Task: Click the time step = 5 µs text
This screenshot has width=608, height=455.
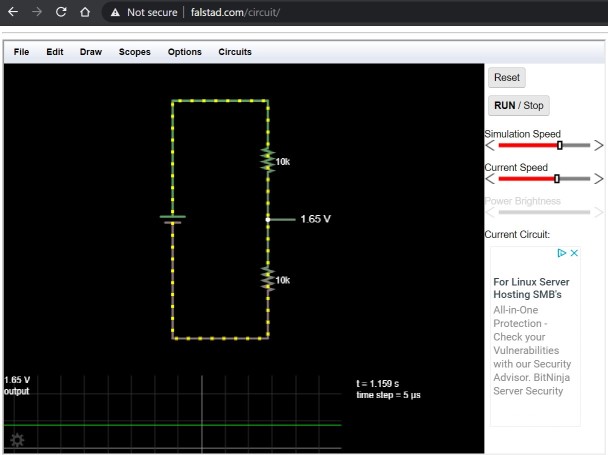Action: tap(388, 395)
